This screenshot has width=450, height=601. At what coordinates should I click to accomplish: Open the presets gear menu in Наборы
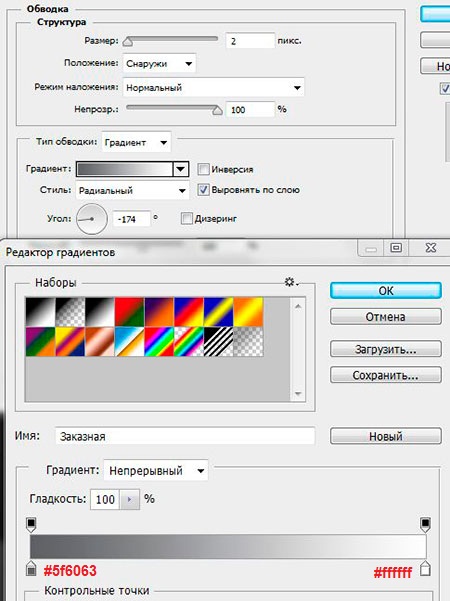pyautogui.click(x=291, y=282)
